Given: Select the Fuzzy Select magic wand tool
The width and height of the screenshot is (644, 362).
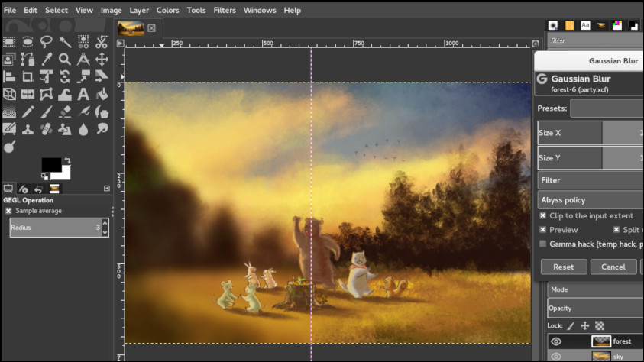Looking at the screenshot, I should click(64, 41).
